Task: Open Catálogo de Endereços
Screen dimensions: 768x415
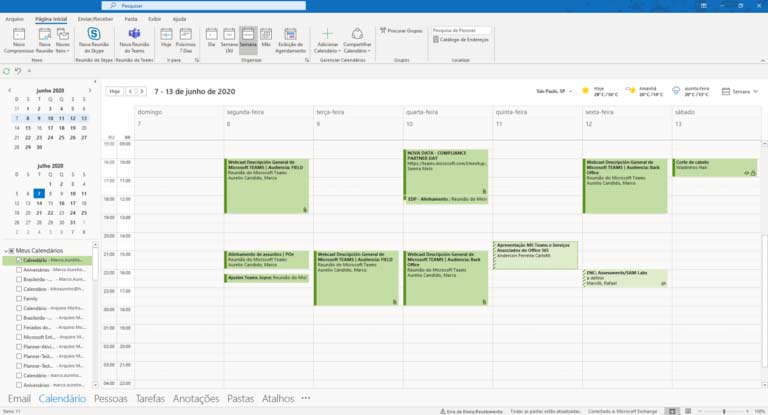Action: click(460, 40)
